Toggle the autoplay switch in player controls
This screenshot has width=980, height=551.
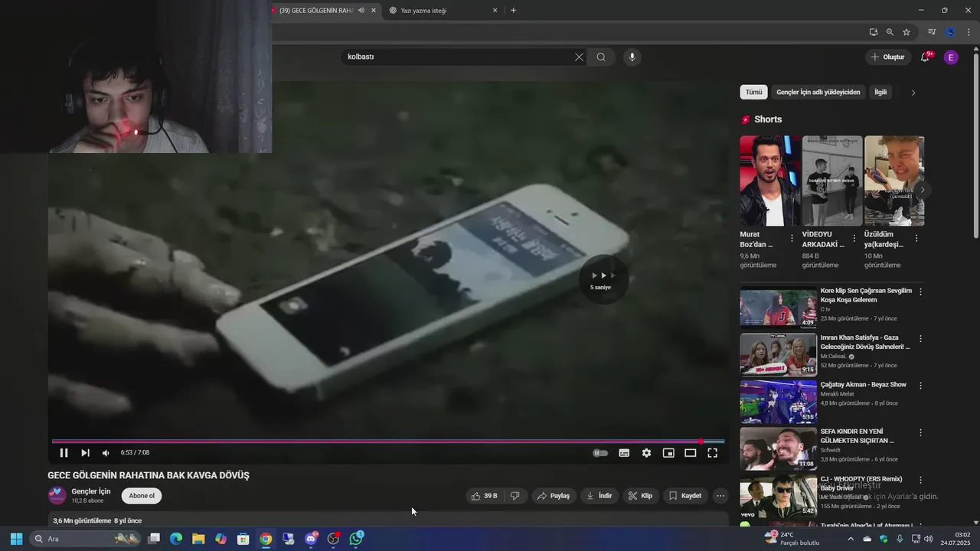click(x=600, y=453)
